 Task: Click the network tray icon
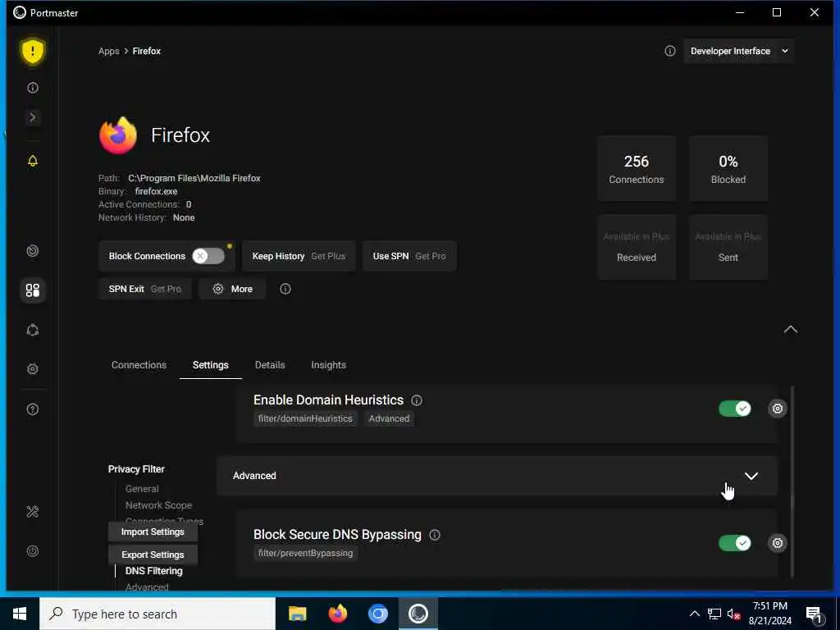coord(714,614)
